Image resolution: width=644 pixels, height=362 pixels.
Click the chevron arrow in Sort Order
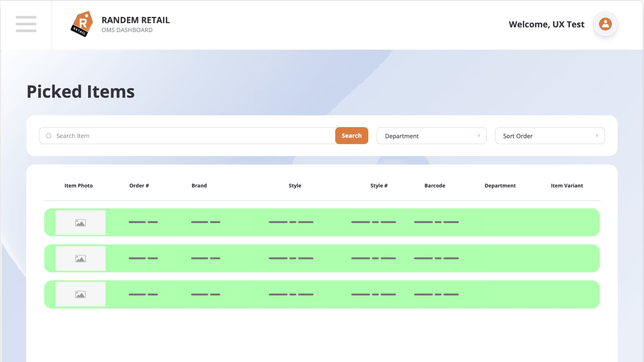point(597,136)
